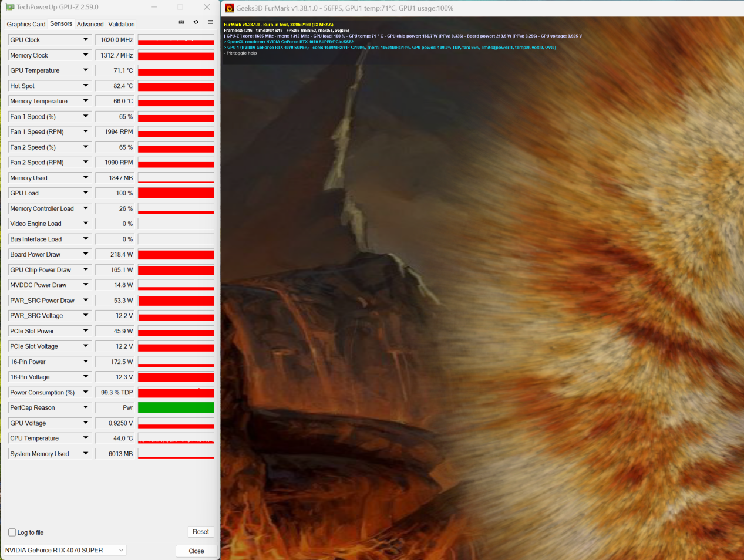Open PWR_SRC Voltage dropdown arrow
Viewport: 744px width, 560px height.
tap(86, 316)
